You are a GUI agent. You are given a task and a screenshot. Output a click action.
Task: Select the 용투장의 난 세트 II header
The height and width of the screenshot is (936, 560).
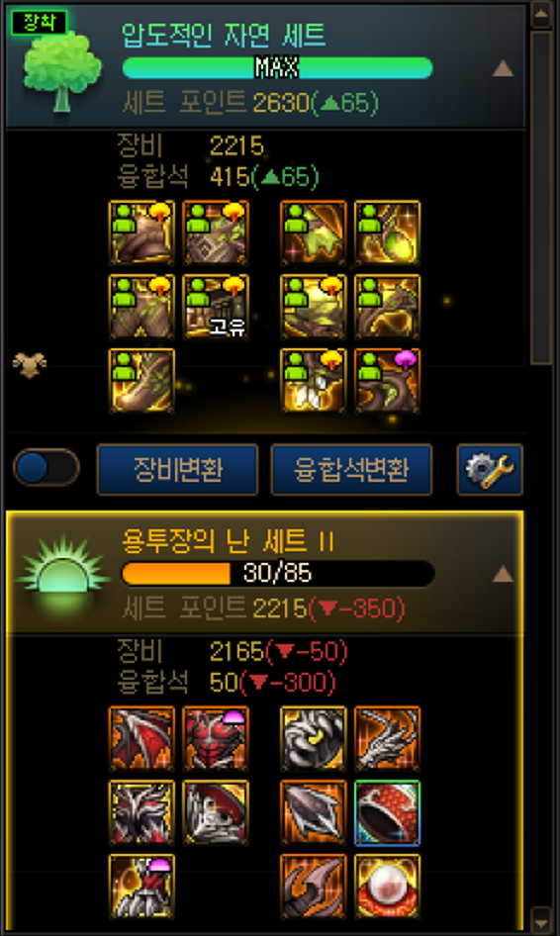[x=265, y=573]
